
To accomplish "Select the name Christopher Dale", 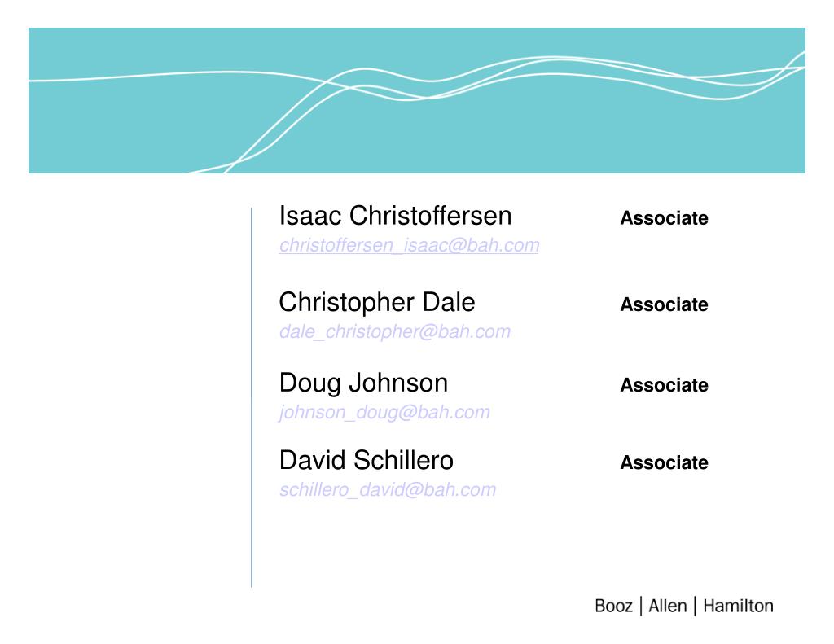I will coord(376,303).
